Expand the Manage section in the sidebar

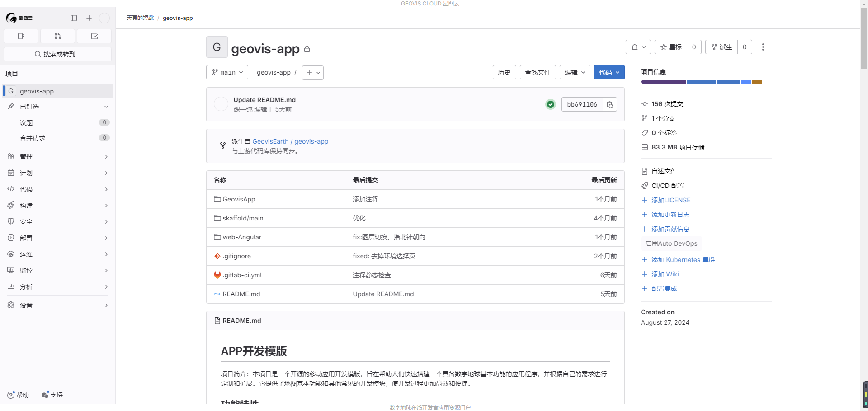[57, 157]
